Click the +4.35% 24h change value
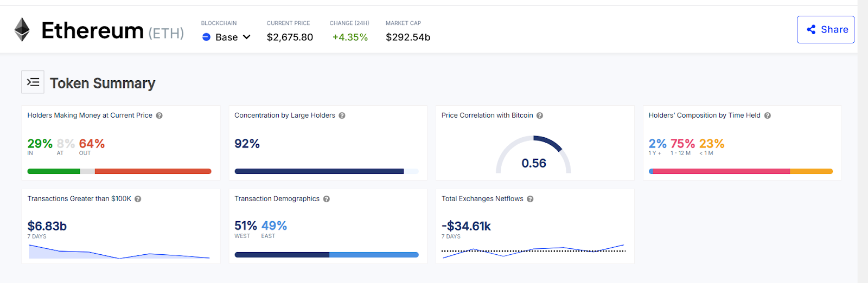The height and width of the screenshot is (283, 868). coord(350,37)
